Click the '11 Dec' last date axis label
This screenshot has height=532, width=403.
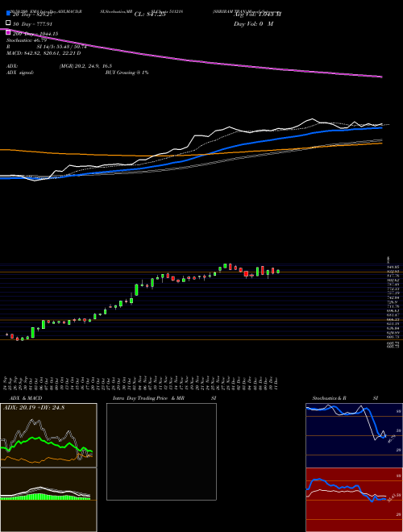point(277,383)
